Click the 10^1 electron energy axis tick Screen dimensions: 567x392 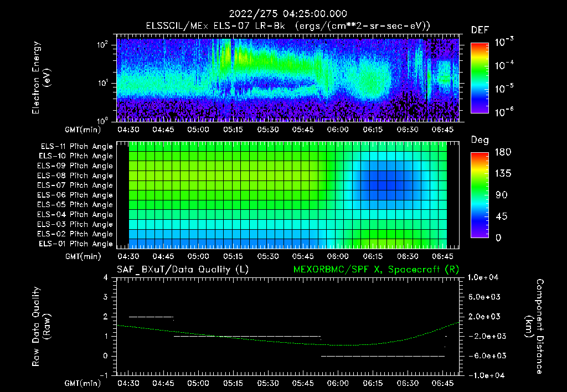pos(102,83)
